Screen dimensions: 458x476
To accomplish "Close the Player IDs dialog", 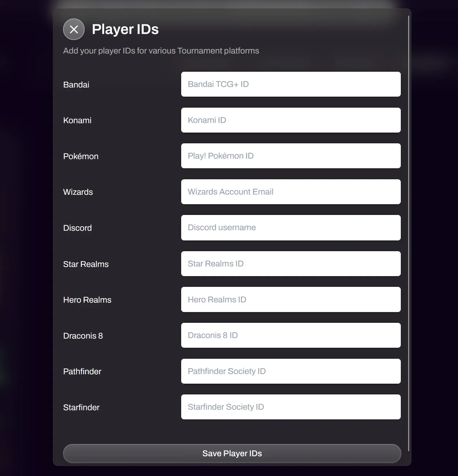I will point(74,29).
